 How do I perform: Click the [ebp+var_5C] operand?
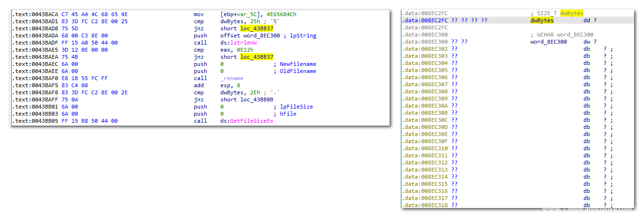(242, 14)
